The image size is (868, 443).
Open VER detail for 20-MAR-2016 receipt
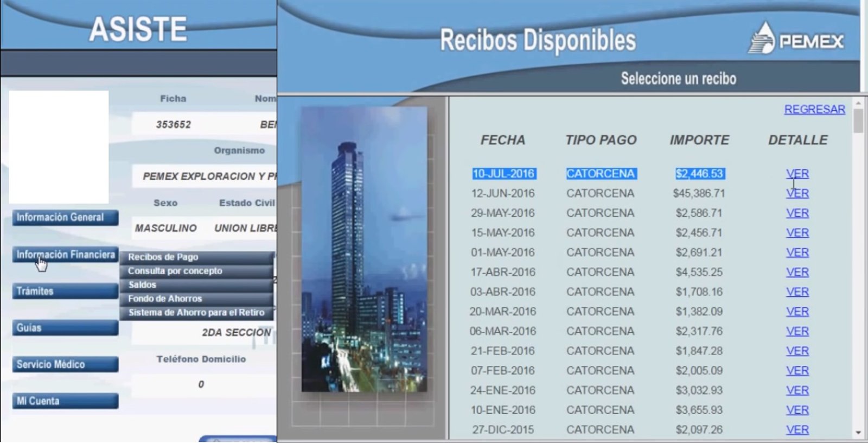pos(797,312)
